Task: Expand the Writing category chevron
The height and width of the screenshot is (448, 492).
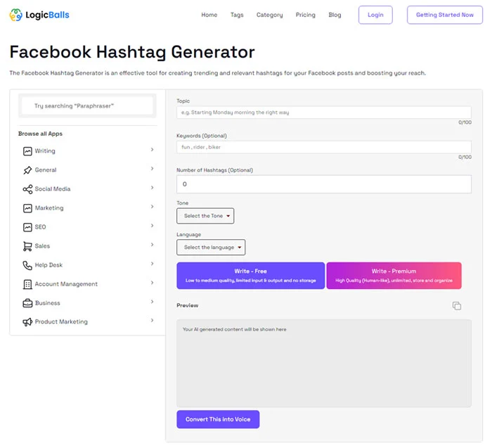Action: tap(153, 150)
